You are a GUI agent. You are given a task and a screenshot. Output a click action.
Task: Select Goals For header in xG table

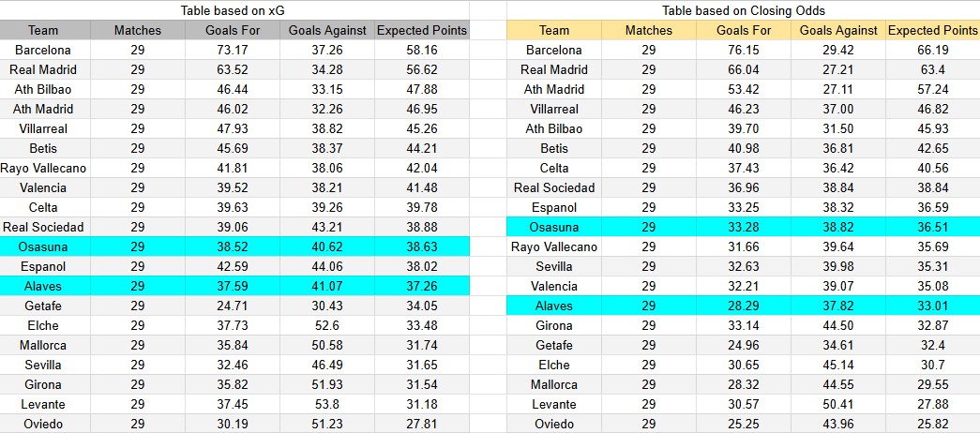pos(233,30)
